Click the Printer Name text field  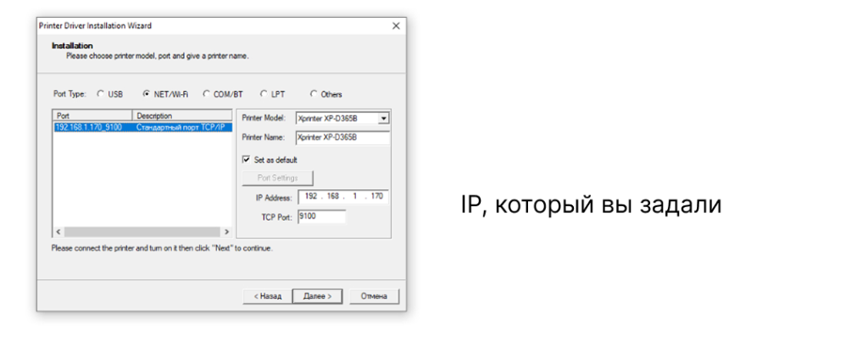click(x=342, y=138)
